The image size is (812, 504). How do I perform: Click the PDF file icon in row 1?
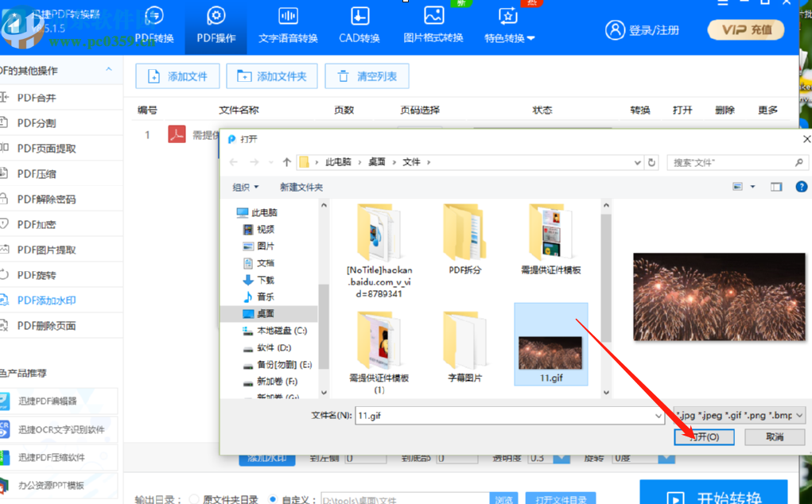pos(177,134)
